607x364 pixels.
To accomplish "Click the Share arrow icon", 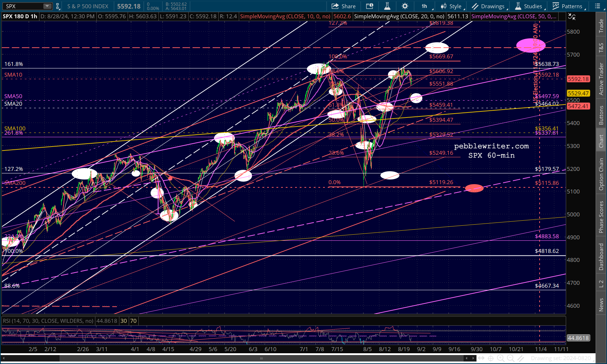I will pyautogui.click(x=335, y=6).
